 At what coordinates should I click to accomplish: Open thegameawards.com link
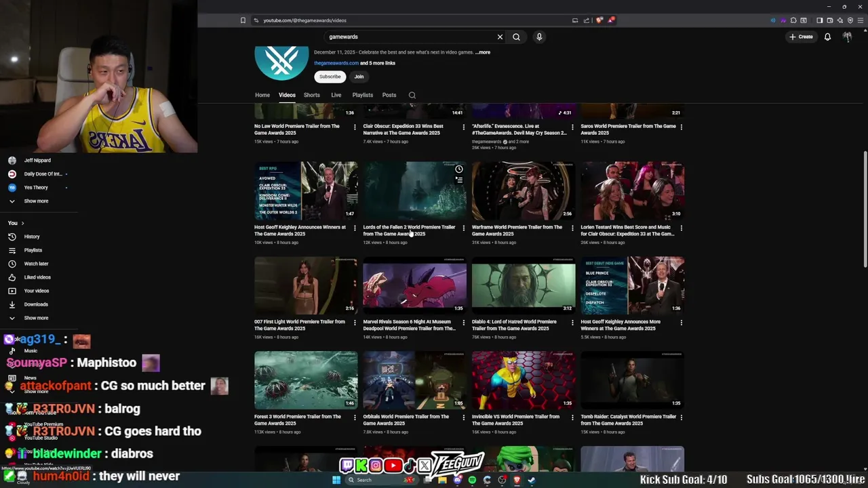[336, 63]
